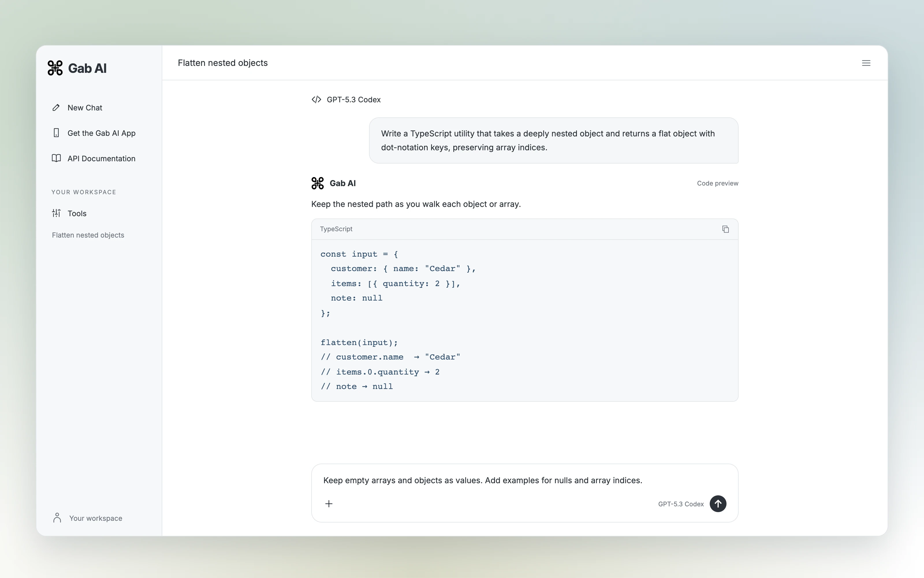Click the sentence 'Keep the nested path as you walk'
Viewport: 924px width, 578px height.
pyautogui.click(x=416, y=204)
